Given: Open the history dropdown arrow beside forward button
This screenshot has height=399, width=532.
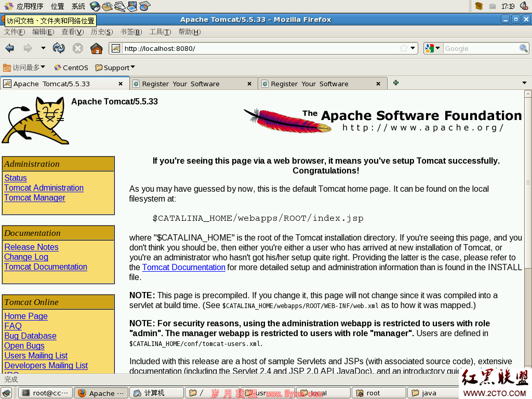Looking at the screenshot, I should [x=43, y=48].
